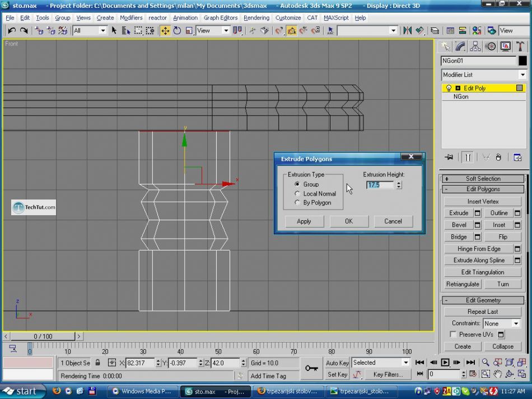Open Graph Editors menu
This screenshot has height=399, width=532.
(221, 18)
